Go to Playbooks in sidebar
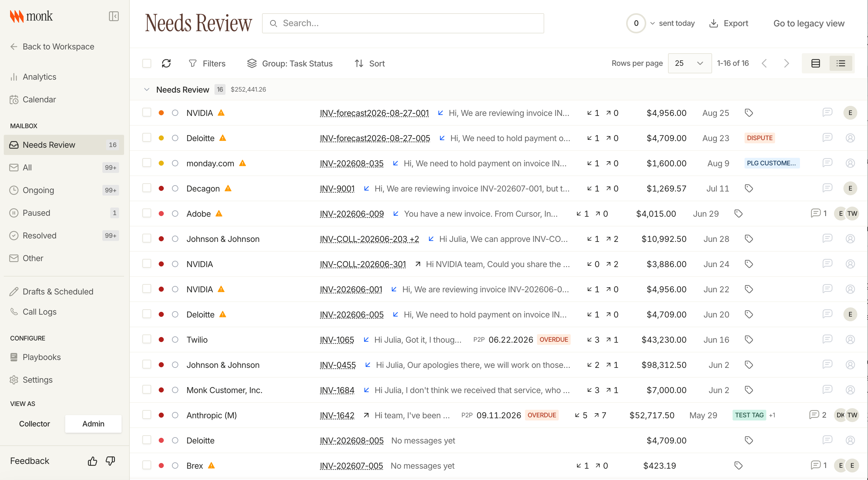Viewport: 868px width, 480px height. coord(64,357)
